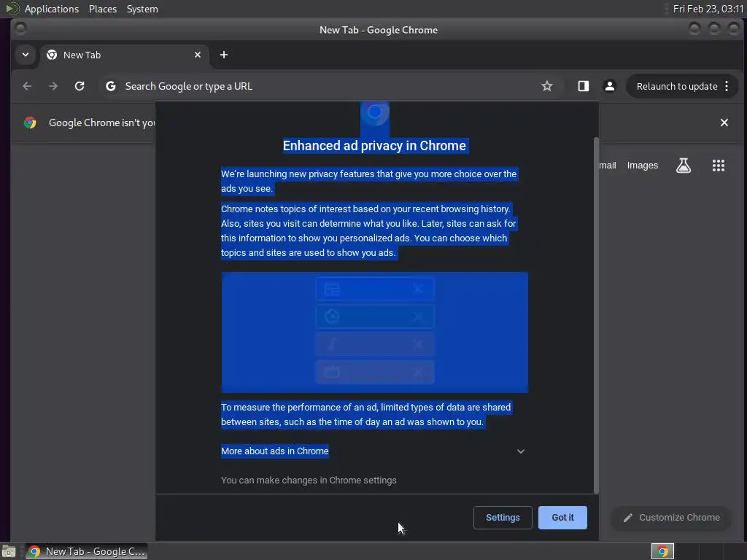Open the Places menu
The height and width of the screenshot is (560, 747).
103,9
